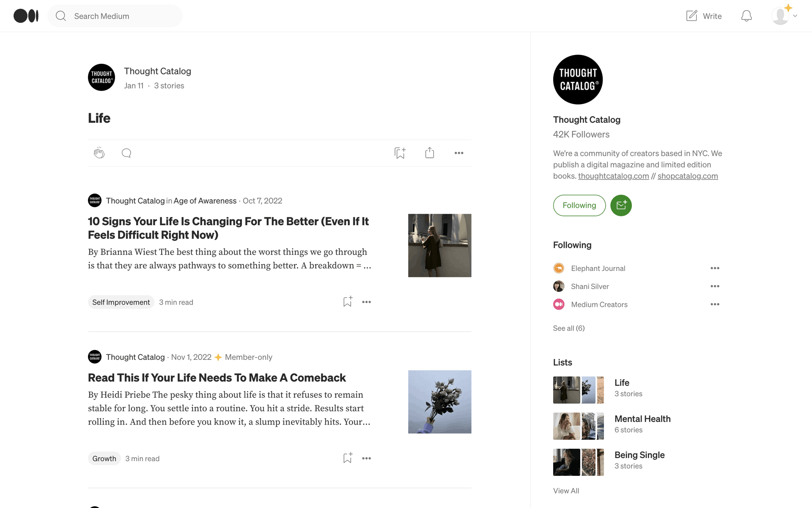Select the Growth tag
Image resolution: width=812 pixels, height=508 pixels.
click(x=104, y=458)
